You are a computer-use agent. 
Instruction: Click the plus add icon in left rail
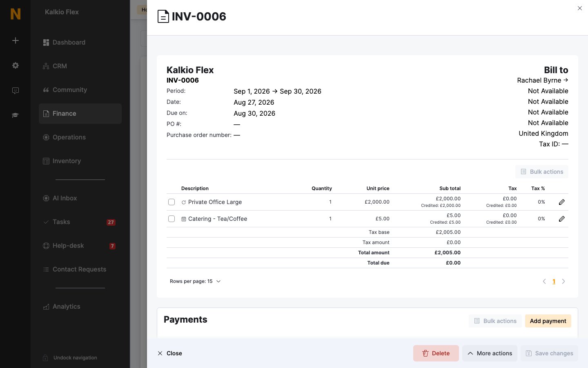click(16, 40)
